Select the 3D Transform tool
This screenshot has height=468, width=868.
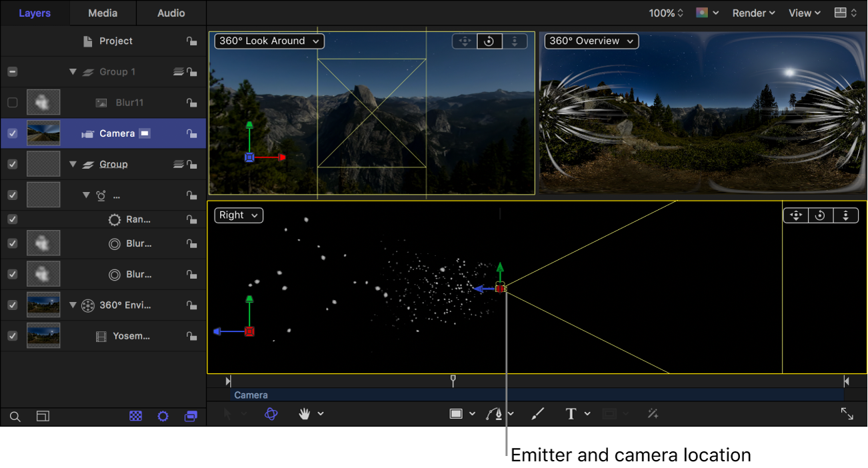(x=271, y=413)
